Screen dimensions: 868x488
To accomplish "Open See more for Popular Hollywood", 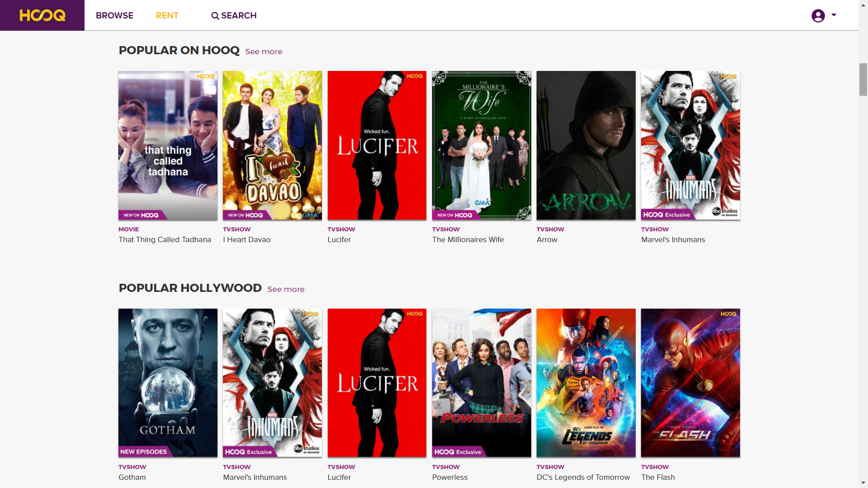I will [286, 289].
